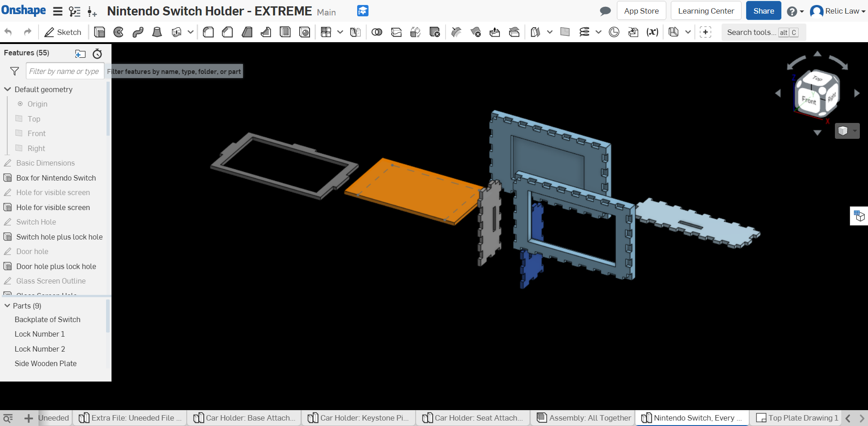
Task: Open the appearance panel icon on right edge
Action: (x=859, y=216)
